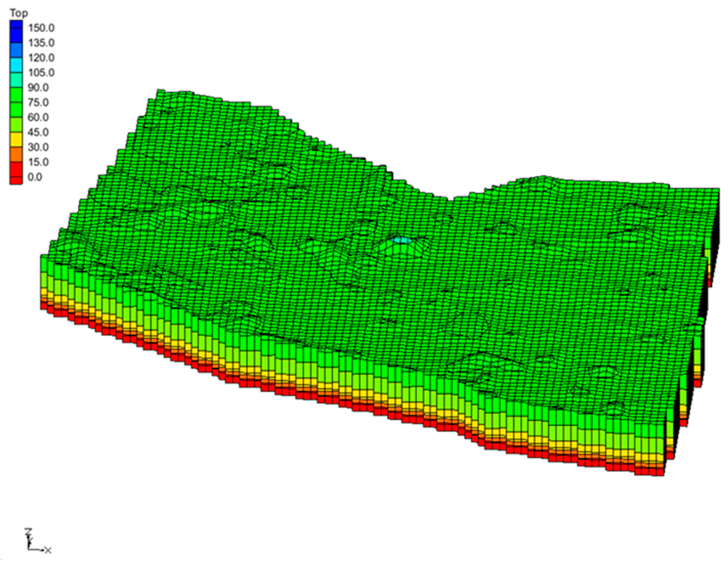This screenshot has height=561, width=728.
Task: Click the 135.0 legend value label
Action: (x=41, y=43)
